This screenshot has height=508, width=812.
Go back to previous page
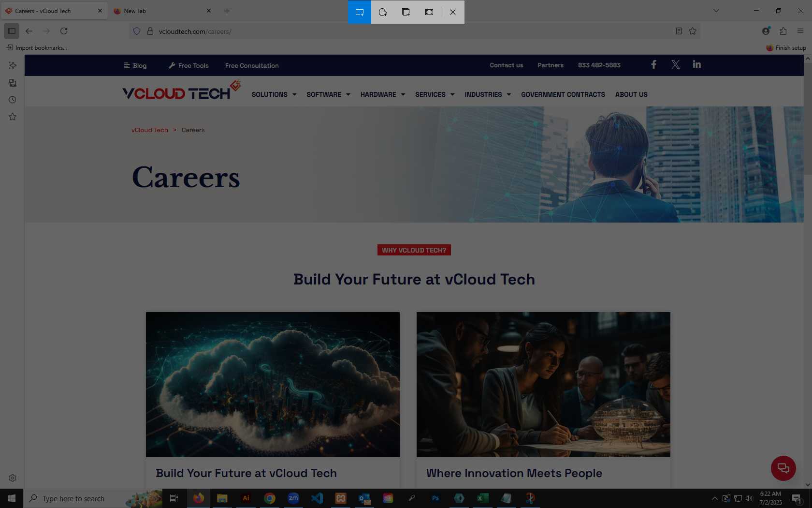(x=29, y=31)
